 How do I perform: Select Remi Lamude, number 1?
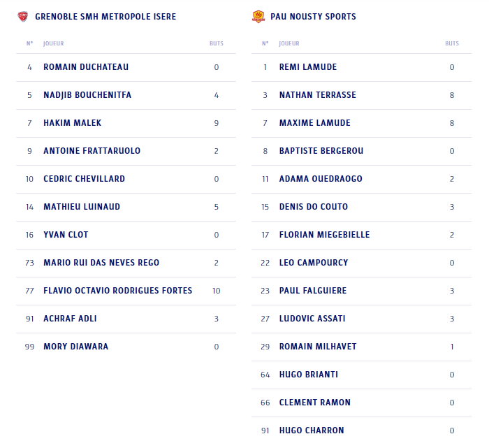coord(361,67)
